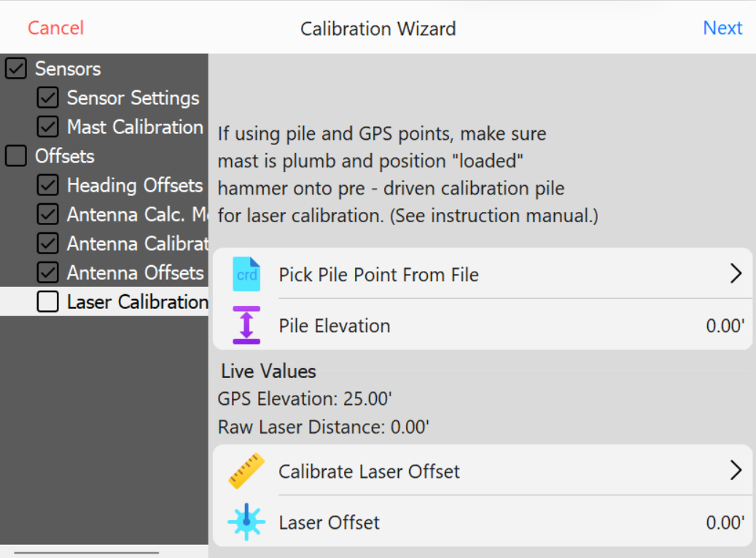Open the Antenna Calc. step
This screenshot has width=756, height=558.
click(137, 214)
